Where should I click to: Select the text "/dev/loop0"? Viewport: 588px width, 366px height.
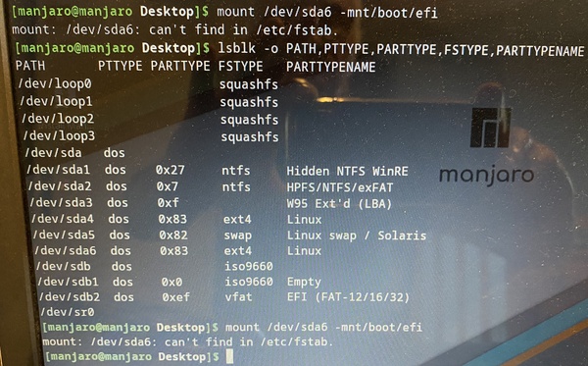click(x=55, y=83)
